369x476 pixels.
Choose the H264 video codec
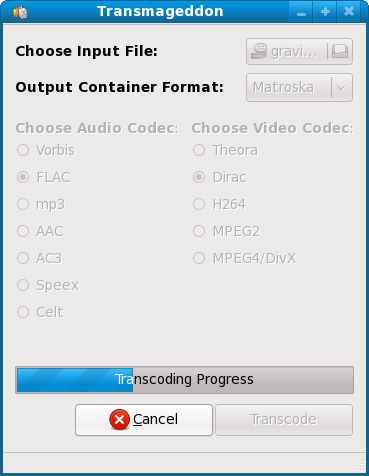219,204
